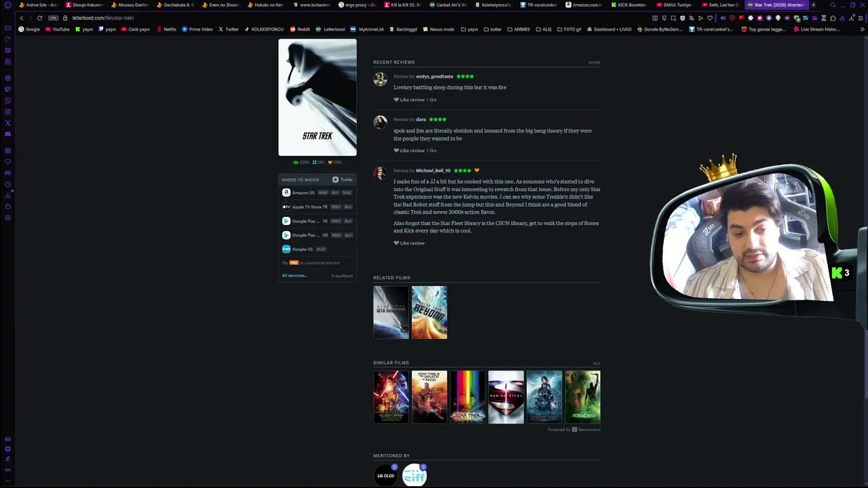Open the EIFF mentioned-by logo
Image resolution: width=868 pixels, height=488 pixels.
[x=414, y=475]
